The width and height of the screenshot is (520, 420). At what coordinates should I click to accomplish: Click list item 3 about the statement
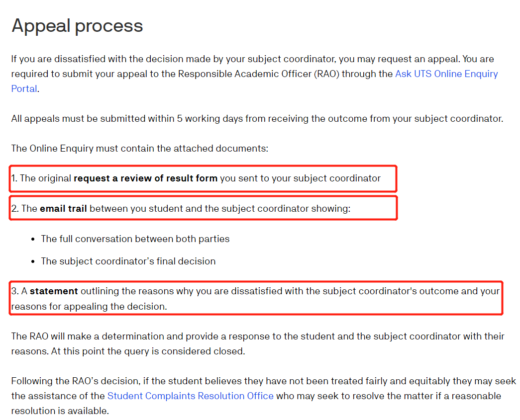[255, 299]
